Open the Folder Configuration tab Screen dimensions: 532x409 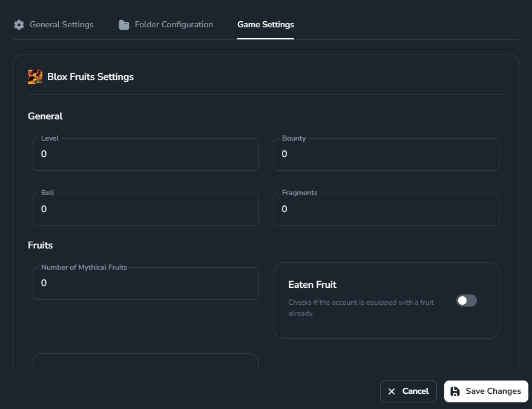(x=172, y=24)
